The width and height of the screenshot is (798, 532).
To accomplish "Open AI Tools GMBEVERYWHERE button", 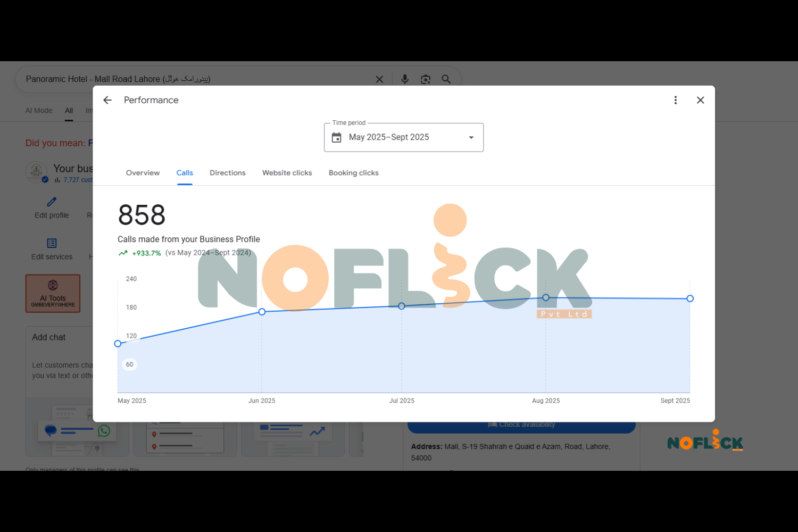I will pyautogui.click(x=53, y=293).
